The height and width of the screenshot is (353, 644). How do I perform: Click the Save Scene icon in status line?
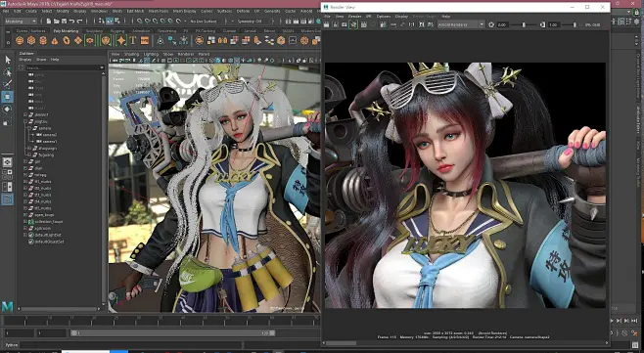(x=64, y=21)
